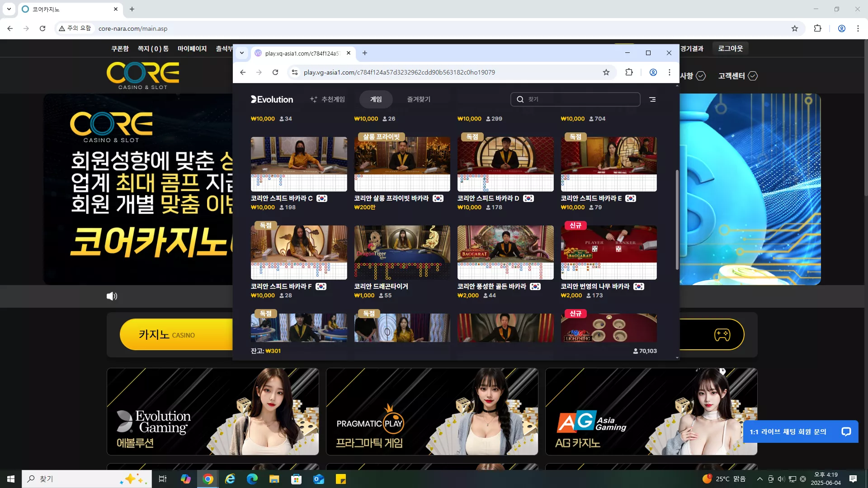
Task: Click the Evolution lobby vertical scrollbar
Action: tap(677, 220)
